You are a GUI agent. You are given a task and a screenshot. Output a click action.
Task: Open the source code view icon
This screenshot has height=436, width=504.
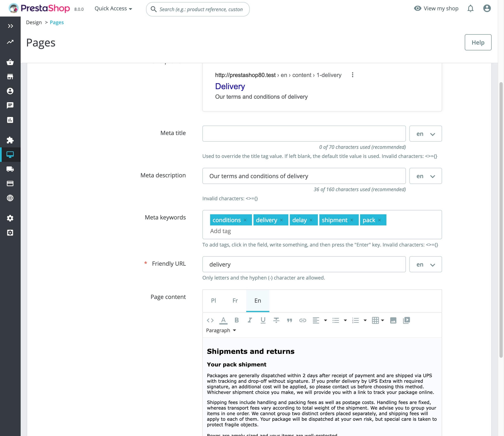(x=210, y=320)
